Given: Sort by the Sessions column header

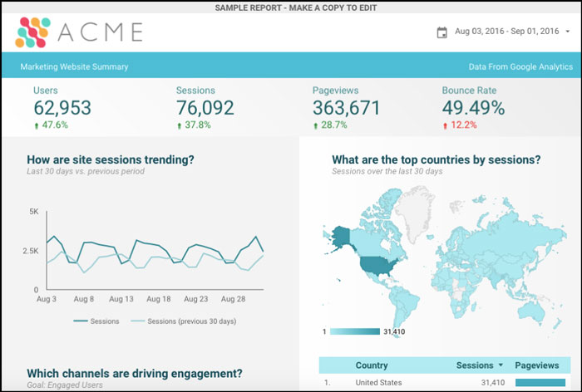Looking at the screenshot, I should point(475,365).
